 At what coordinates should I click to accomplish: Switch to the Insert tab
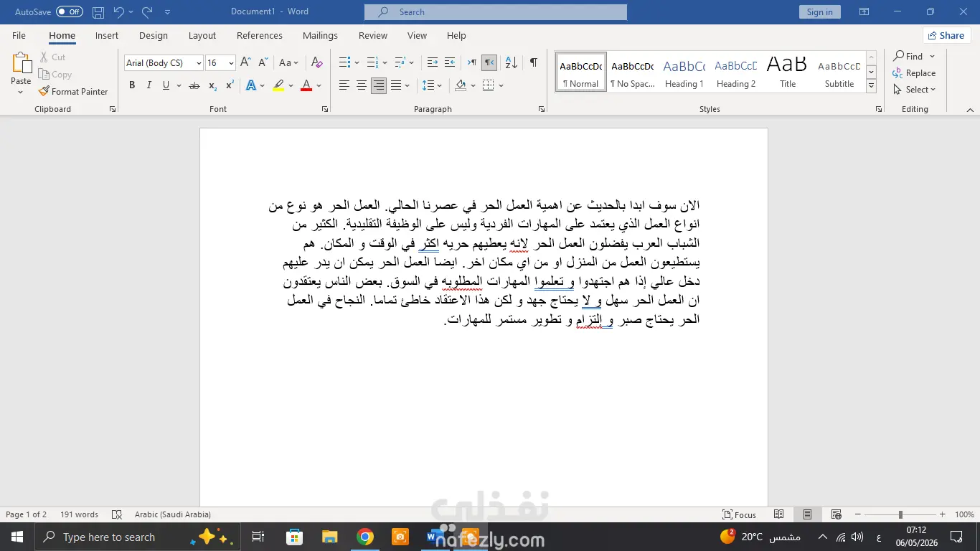pos(107,35)
